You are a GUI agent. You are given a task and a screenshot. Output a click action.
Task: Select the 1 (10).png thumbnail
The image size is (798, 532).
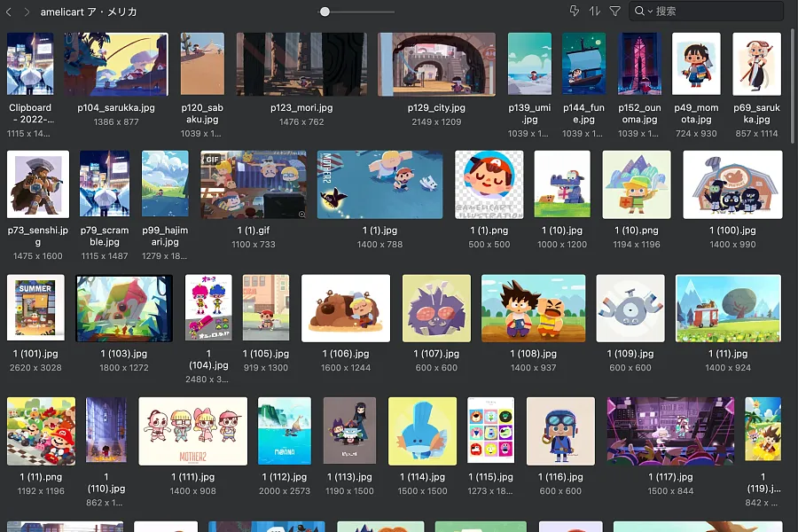(x=637, y=184)
